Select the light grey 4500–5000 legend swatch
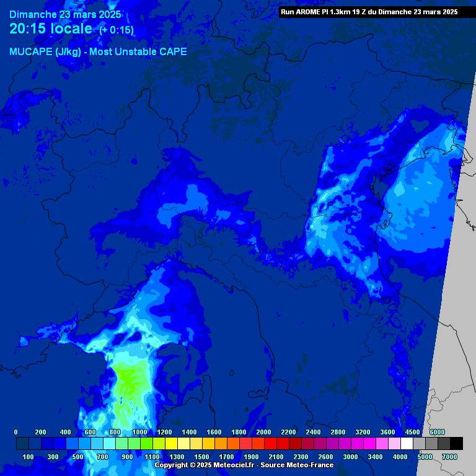Image resolution: width=476 pixels, height=476 pixels. (419, 444)
